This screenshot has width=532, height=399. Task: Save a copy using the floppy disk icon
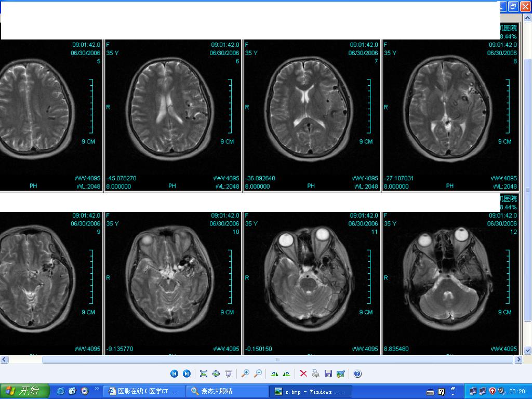point(328,374)
